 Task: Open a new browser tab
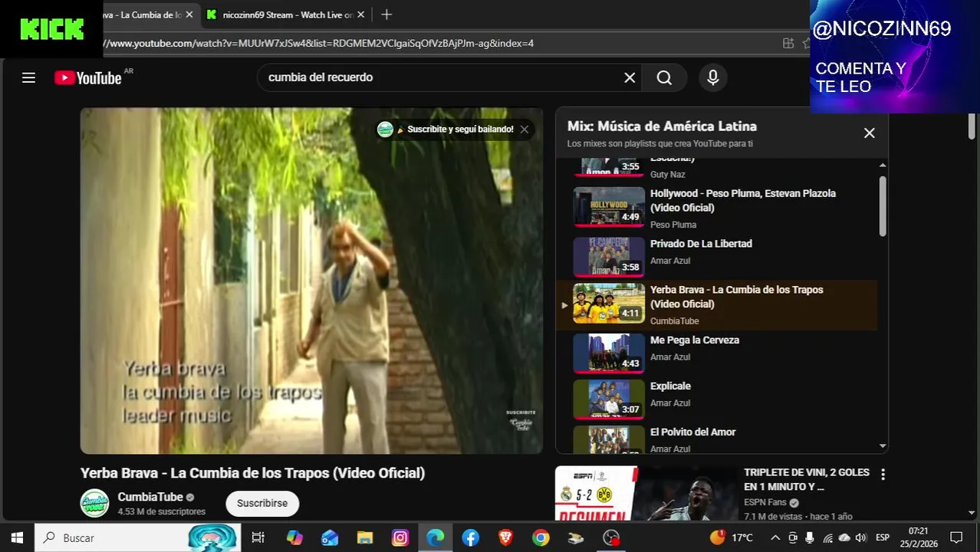click(x=386, y=15)
